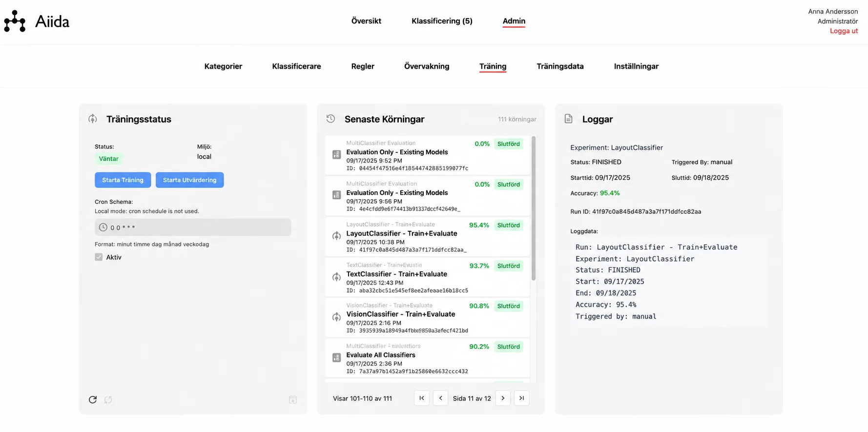This screenshot has width=868, height=432.
Task: Click the Väntar status badge
Action: coord(108,159)
